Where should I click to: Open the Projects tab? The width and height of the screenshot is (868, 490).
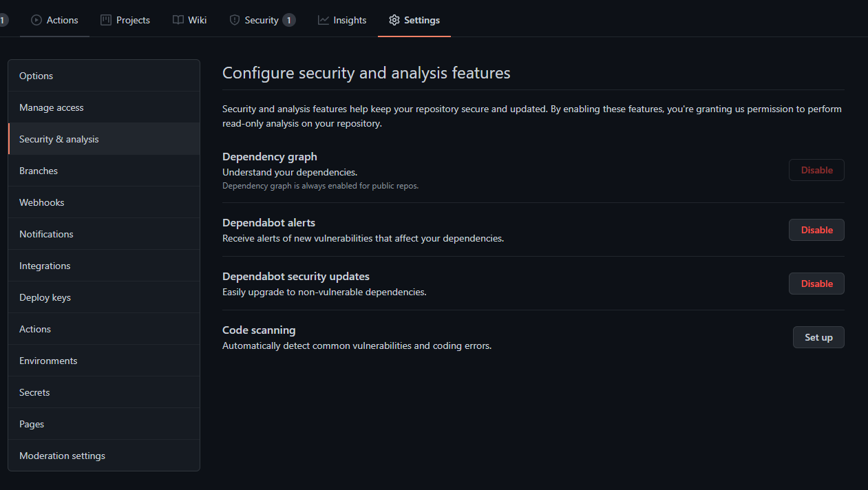tap(125, 20)
